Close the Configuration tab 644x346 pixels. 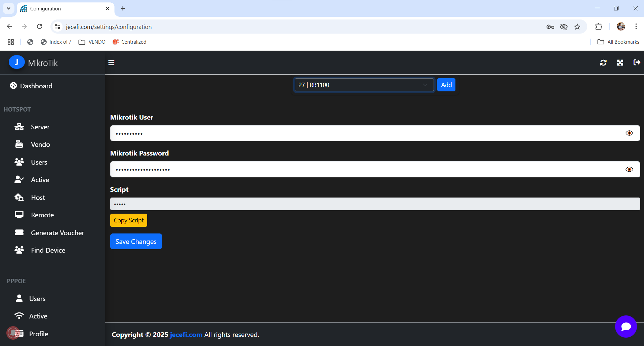point(108,8)
